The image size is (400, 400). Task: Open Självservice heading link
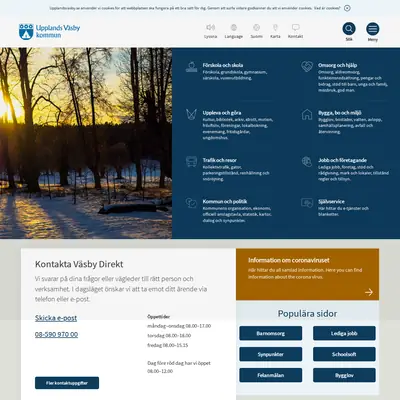[331, 202]
